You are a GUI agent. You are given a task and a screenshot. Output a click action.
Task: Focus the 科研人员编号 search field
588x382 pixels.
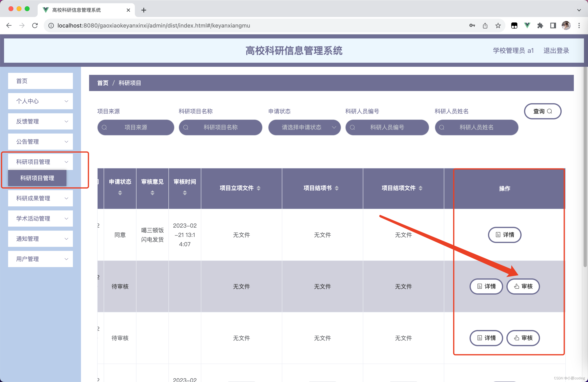(387, 127)
